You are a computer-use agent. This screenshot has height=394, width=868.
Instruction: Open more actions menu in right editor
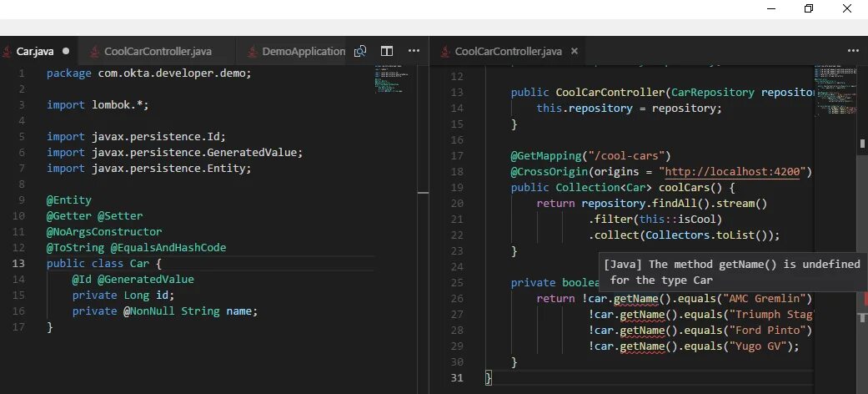853,51
